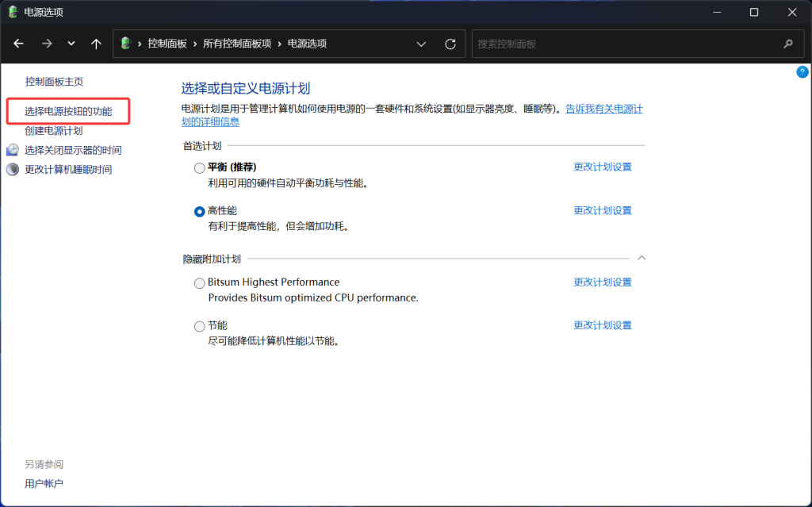Click text Provides Bitsum optimized CPU performance.
Image resolution: width=812 pixels, height=507 pixels.
point(312,298)
